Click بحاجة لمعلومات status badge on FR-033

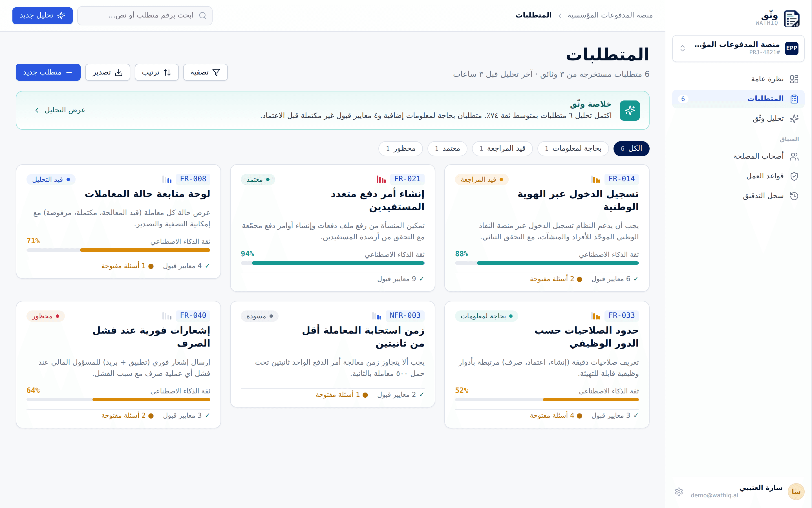(x=487, y=316)
